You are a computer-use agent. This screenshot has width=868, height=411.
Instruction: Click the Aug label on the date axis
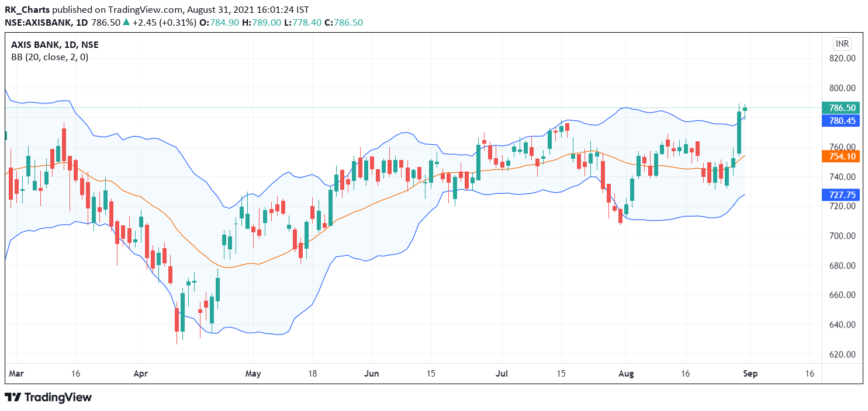tap(626, 374)
